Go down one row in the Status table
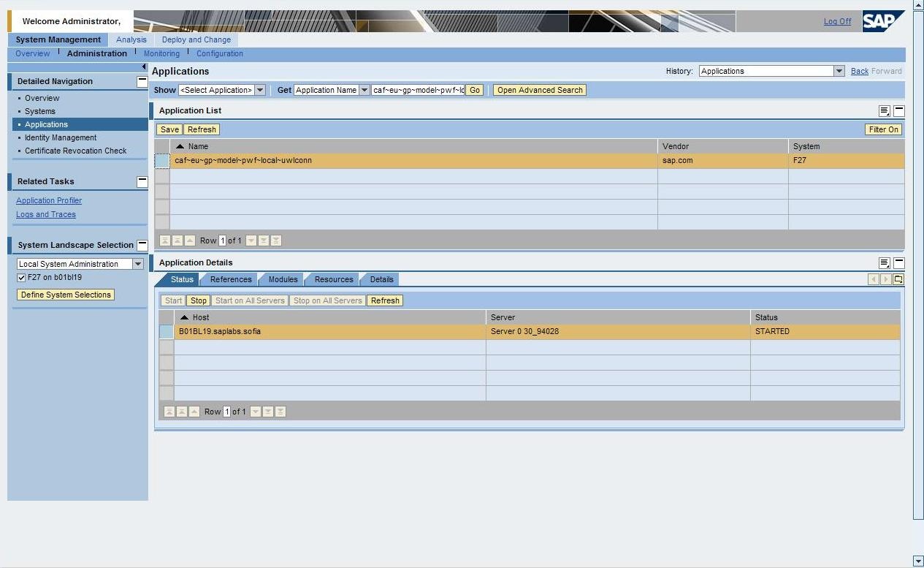 coord(256,412)
